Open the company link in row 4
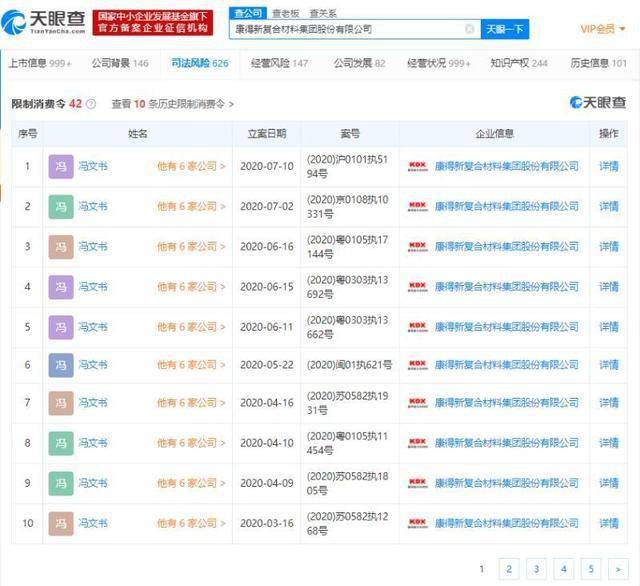The width and height of the screenshot is (640, 586). (507, 287)
